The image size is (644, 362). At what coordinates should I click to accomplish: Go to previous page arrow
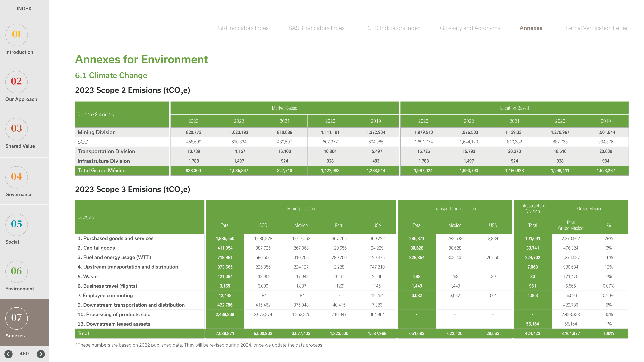pos(9,354)
